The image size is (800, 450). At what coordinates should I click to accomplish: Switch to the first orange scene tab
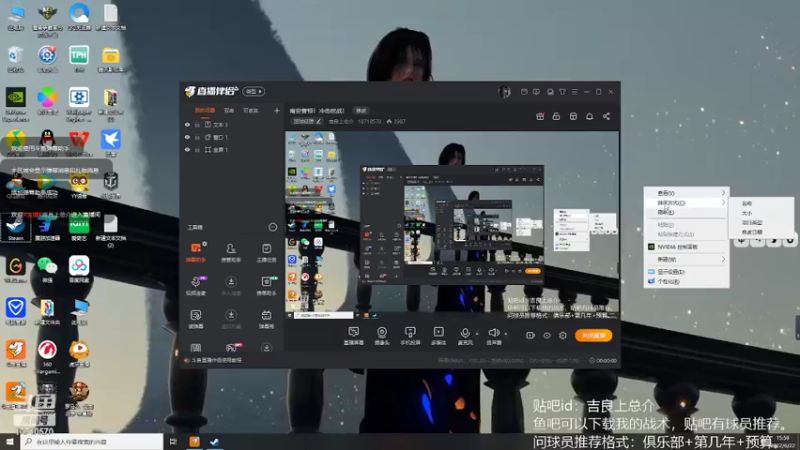pyautogui.click(x=205, y=110)
